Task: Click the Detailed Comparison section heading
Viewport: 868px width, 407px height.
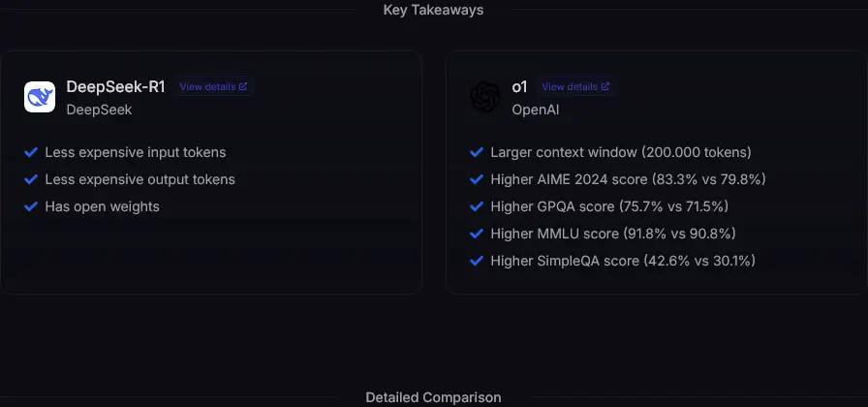Action: pos(433,397)
